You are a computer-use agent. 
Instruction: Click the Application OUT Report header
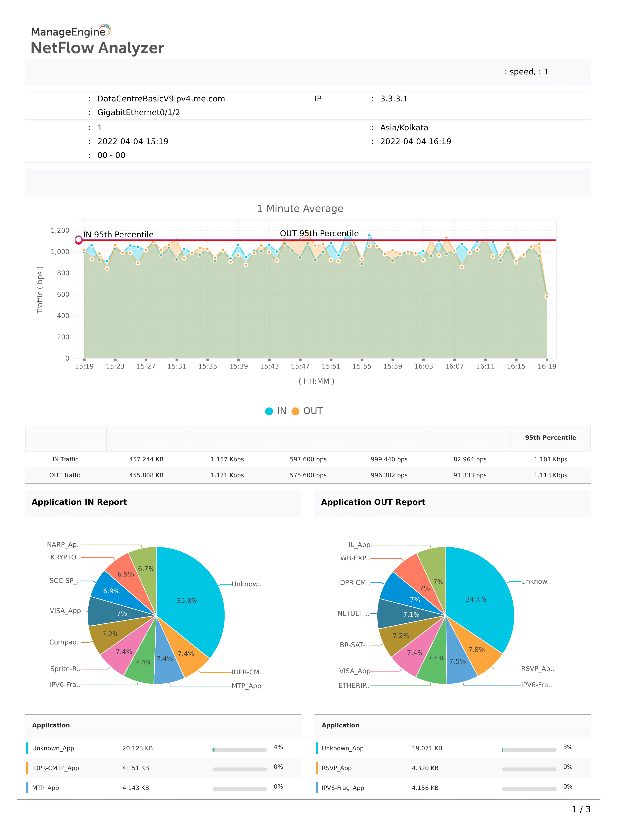pos(373,502)
